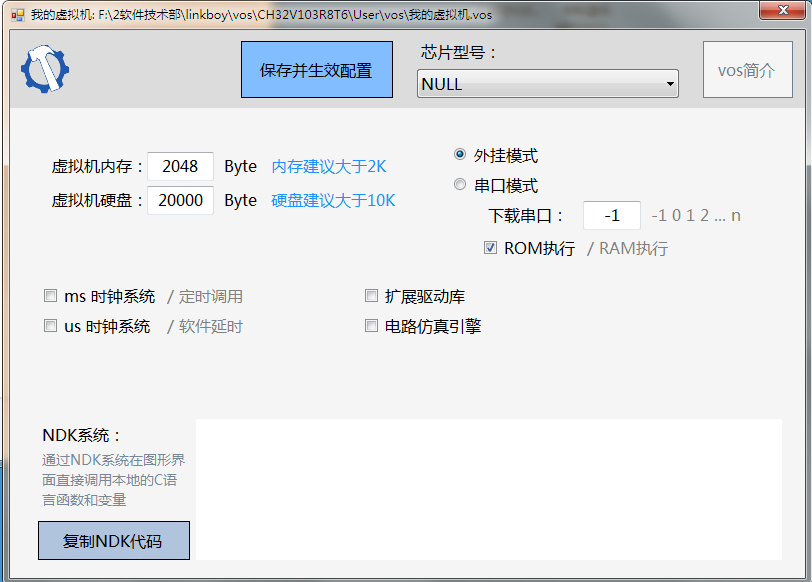Image resolution: width=812 pixels, height=582 pixels.
Task: Focus the 虚拟机内存 field showing 2048
Action: (180, 166)
